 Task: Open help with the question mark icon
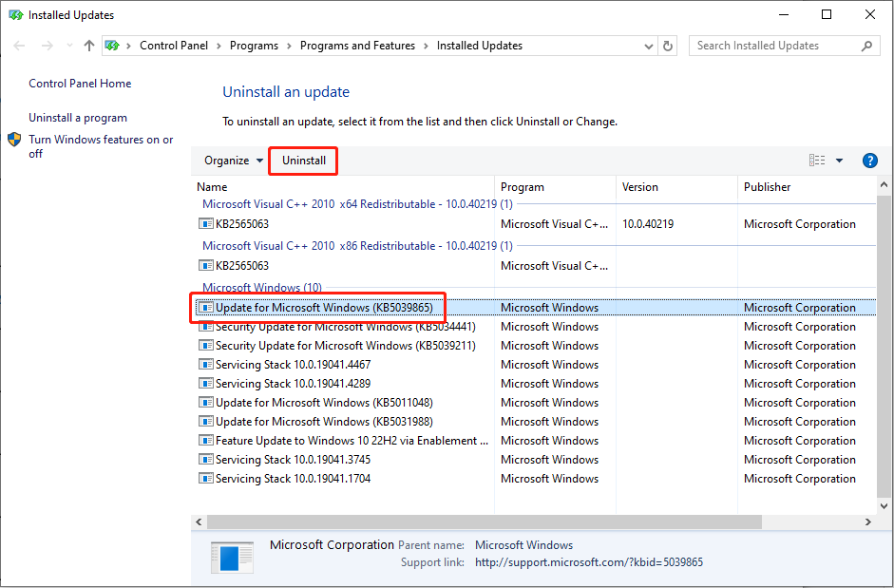(x=869, y=161)
